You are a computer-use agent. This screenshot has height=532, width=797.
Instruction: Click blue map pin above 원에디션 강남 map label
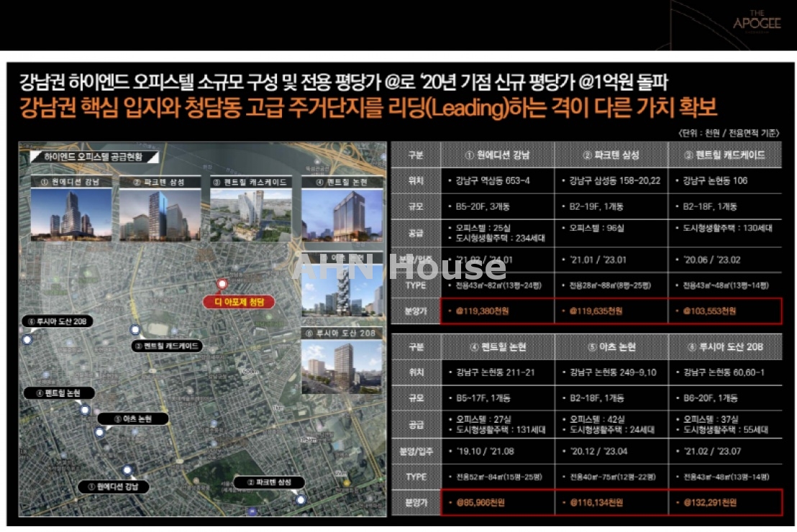(x=127, y=469)
